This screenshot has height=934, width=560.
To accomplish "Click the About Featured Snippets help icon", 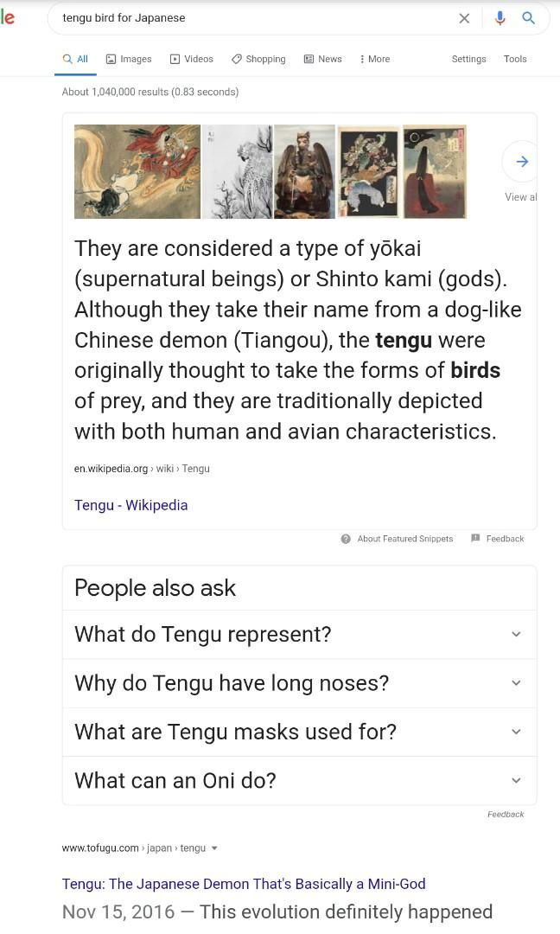I will pos(346,539).
